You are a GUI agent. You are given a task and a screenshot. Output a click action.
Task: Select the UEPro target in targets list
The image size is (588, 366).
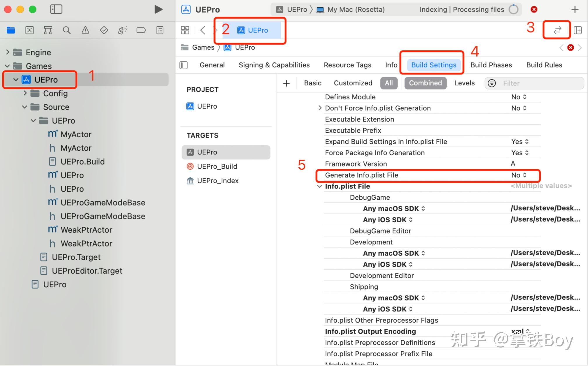point(226,152)
